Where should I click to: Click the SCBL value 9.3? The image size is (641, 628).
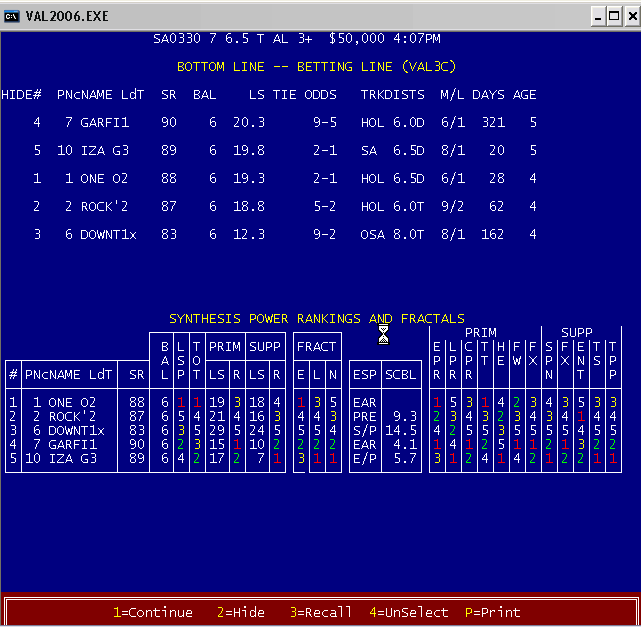pos(405,416)
